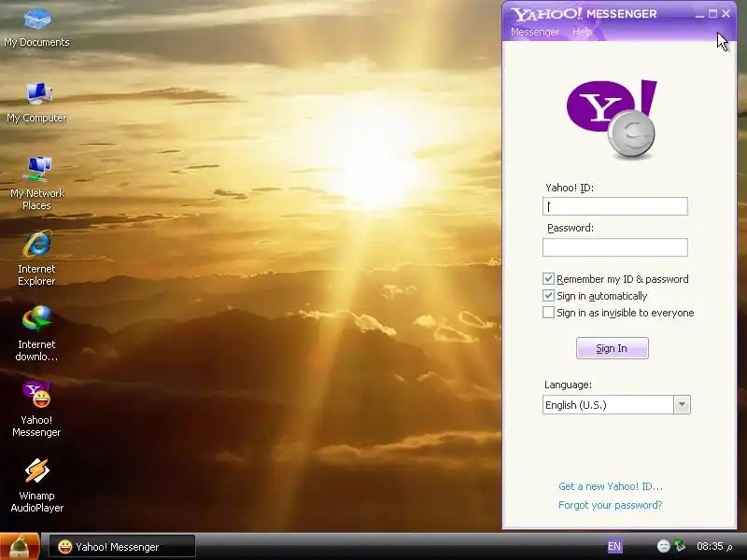Viewport: 747px width, 560px height.
Task: Open Winamp AudioPlayer desktop icon
Action: click(x=36, y=485)
